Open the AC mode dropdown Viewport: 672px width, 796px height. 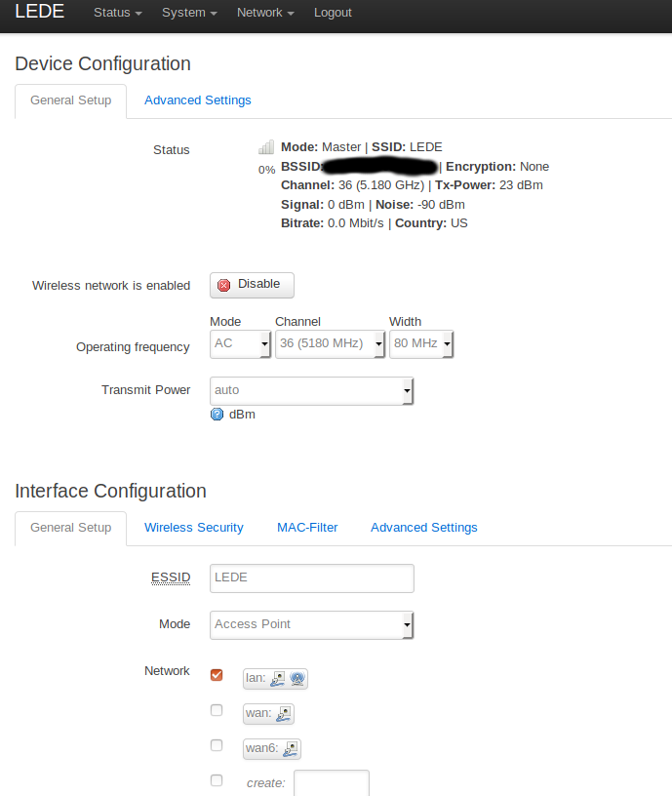[x=241, y=344]
